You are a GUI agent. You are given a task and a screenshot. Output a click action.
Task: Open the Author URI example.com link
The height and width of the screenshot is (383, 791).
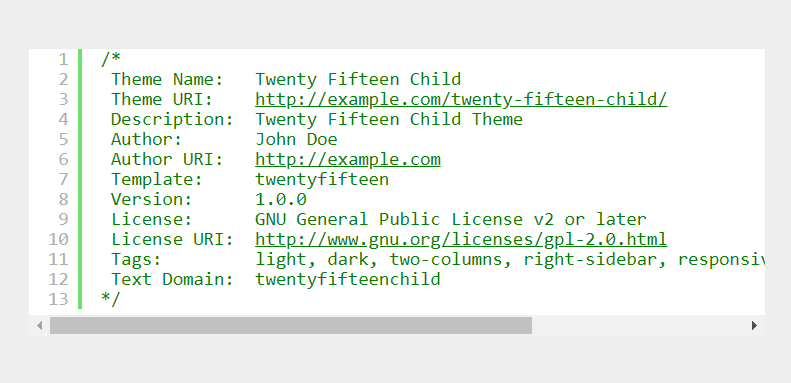tap(348, 159)
